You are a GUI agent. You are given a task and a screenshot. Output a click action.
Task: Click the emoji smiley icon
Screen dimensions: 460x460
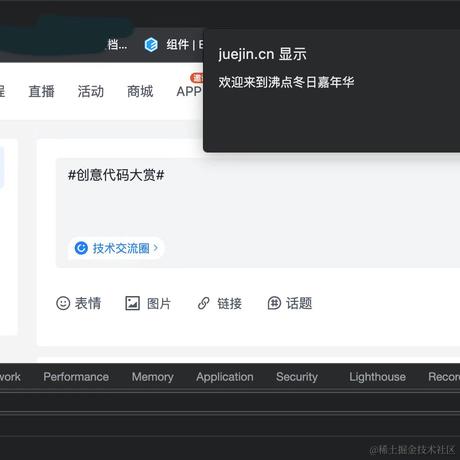(63, 303)
